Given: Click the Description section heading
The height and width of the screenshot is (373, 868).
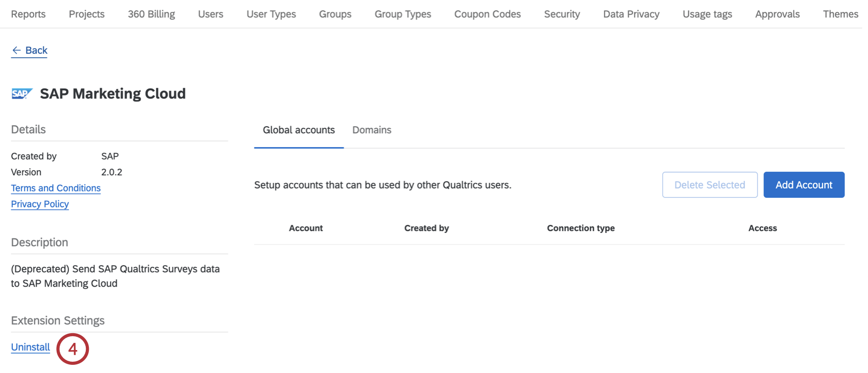Looking at the screenshot, I should [39, 243].
